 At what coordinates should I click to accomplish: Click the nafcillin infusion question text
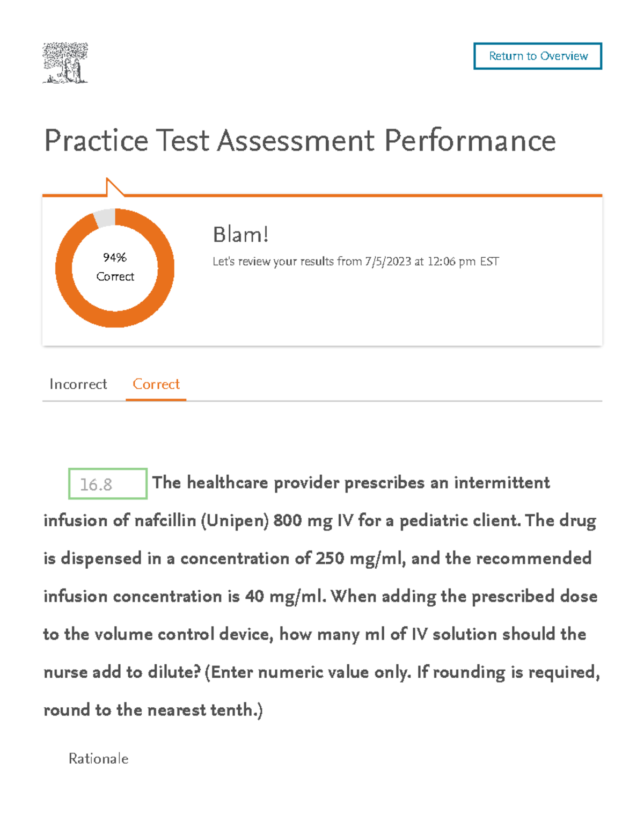(321, 596)
